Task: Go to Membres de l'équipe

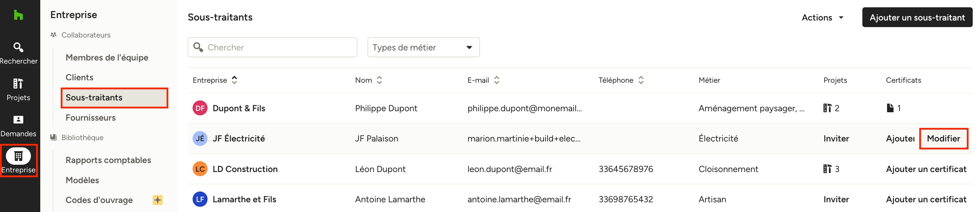Action: (107, 58)
